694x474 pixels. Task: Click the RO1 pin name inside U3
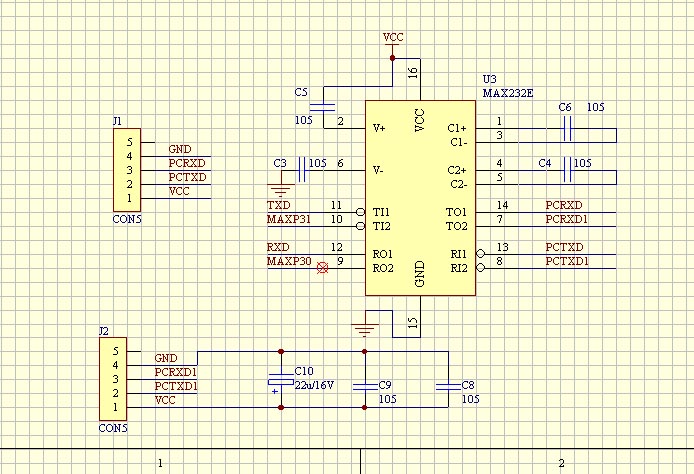click(383, 254)
